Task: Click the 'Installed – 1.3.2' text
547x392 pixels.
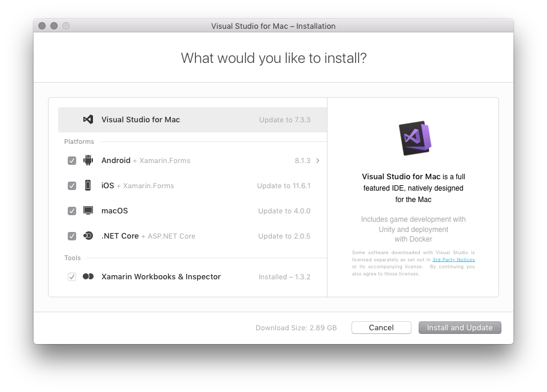Action: pos(284,276)
